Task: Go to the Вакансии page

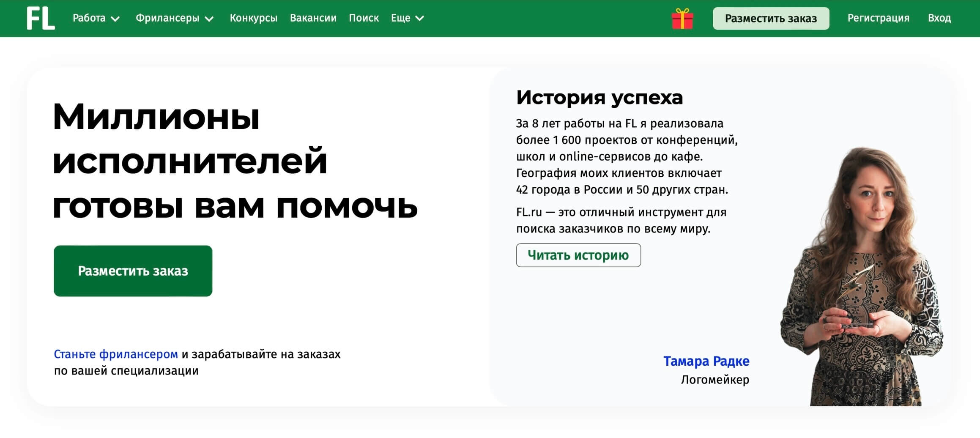Action: pos(313,18)
